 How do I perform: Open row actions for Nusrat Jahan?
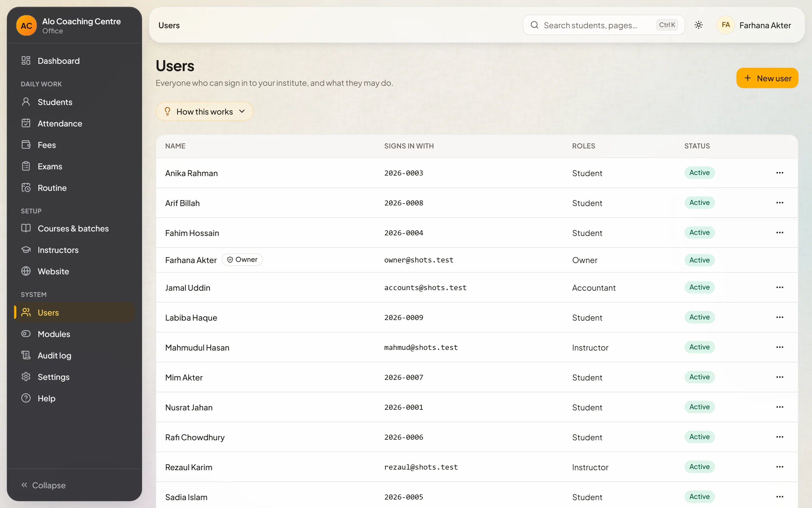(780, 407)
